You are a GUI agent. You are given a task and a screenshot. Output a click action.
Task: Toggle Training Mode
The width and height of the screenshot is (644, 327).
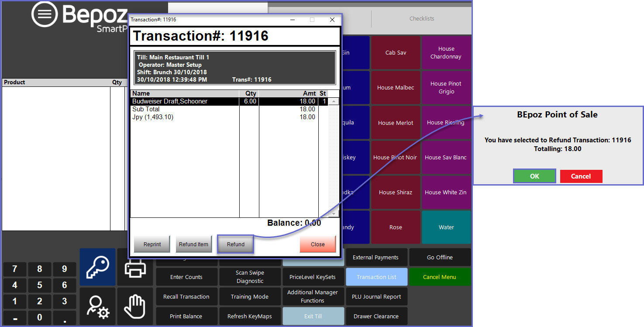click(x=250, y=296)
